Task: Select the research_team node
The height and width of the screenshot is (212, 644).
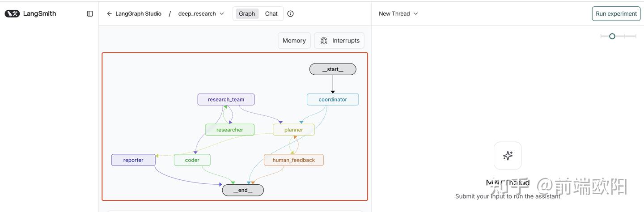Action: pyautogui.click(x=226, y=99)
